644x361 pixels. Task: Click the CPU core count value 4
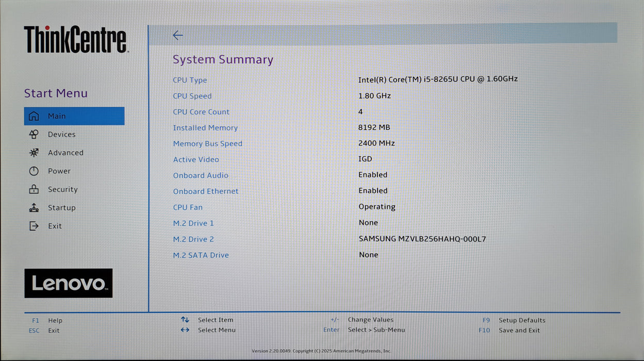point(360,111)
